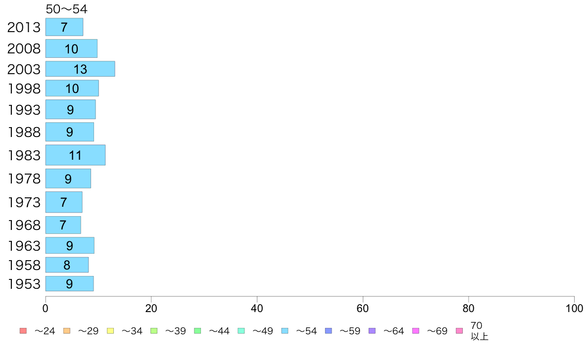Select the 2003 bar showing 13
This screenshot has width=588, height=364.
click(x=80, y=69)
